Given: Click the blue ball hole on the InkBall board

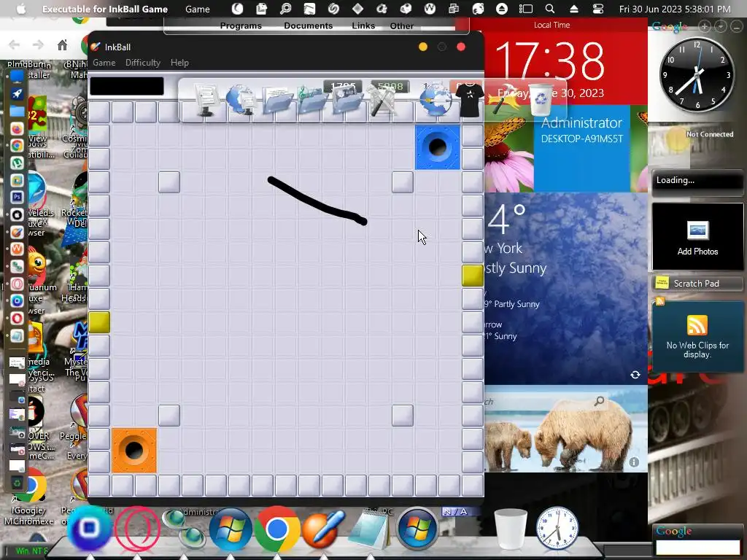Looking at the screenshot, I should (438, 147).
